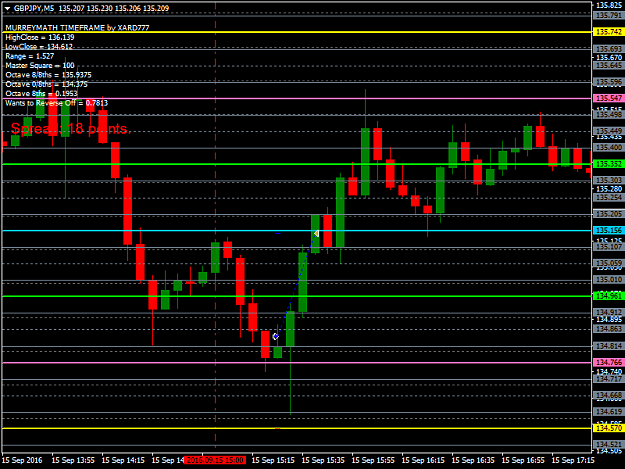Screen dimensions: 625x469
Task: Click the yellow trade exit arrow marker
Action: (316, 233)
